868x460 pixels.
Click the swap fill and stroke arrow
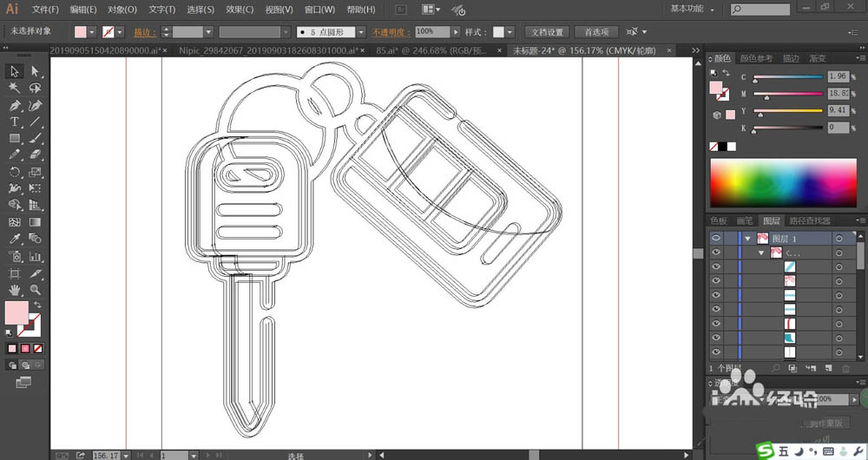click(x=37, y=305)
